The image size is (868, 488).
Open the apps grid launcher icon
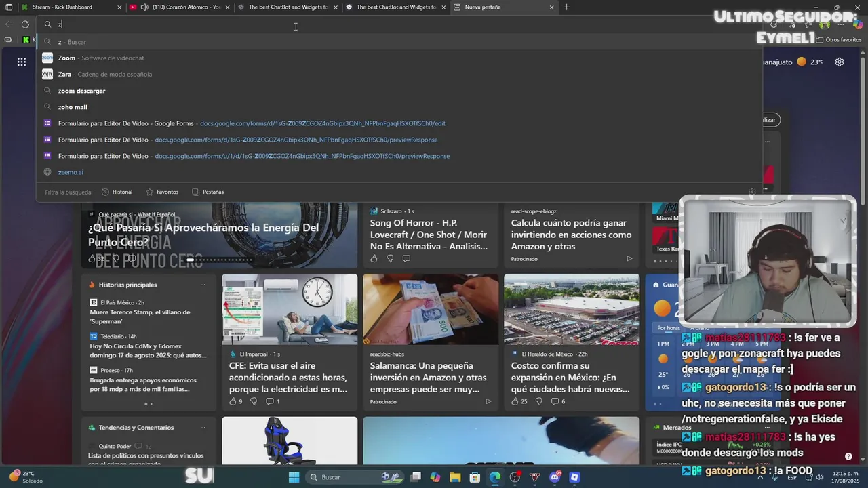click(x=22, y=62)
